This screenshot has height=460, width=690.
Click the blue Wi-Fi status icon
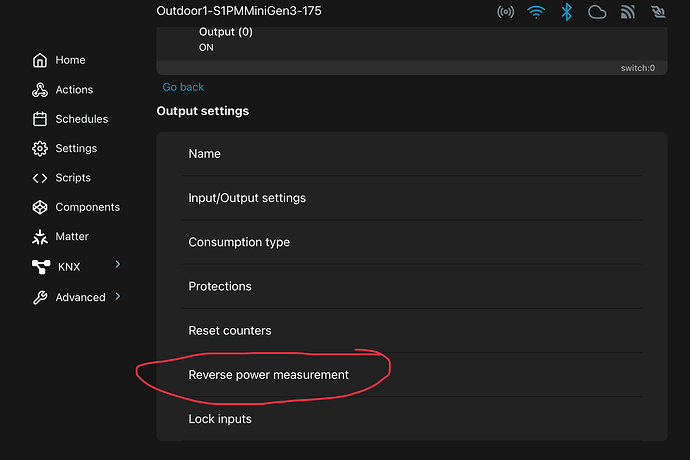(536, 12)
